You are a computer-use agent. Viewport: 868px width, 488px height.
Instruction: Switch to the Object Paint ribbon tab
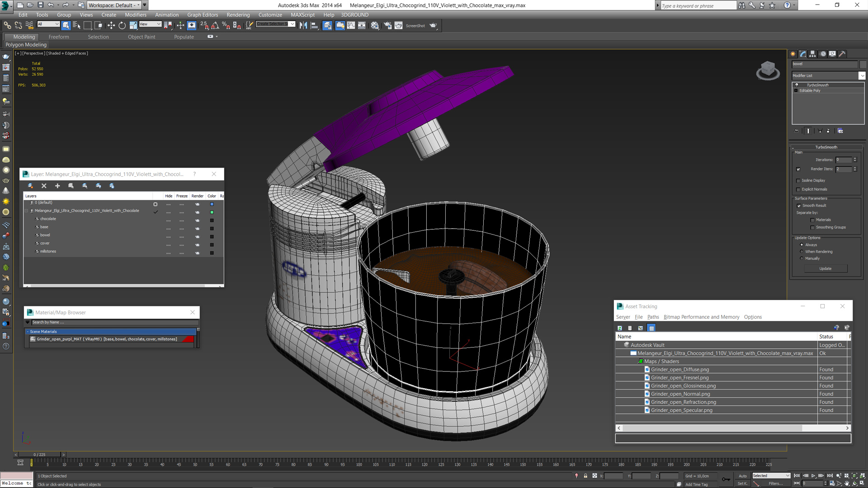142,37
